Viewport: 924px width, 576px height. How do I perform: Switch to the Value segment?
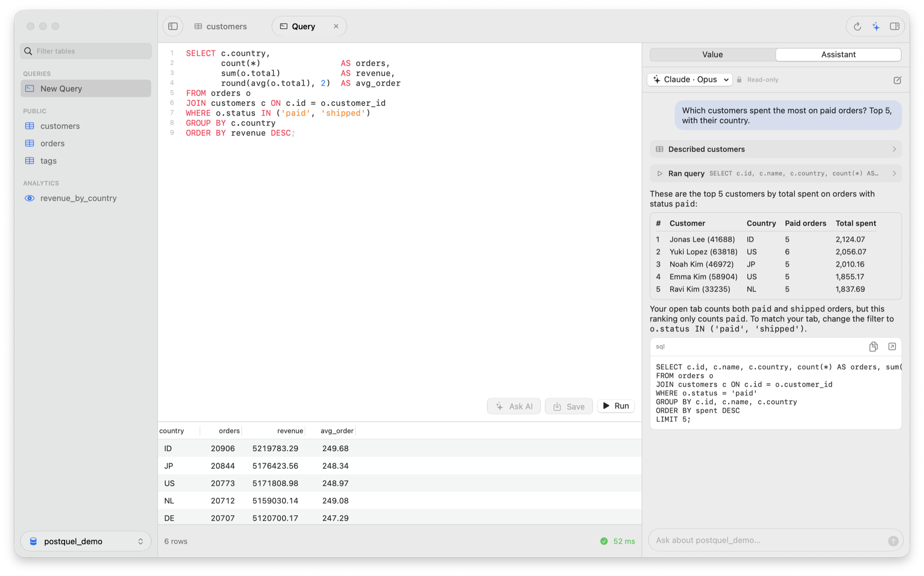click(712, 55)
